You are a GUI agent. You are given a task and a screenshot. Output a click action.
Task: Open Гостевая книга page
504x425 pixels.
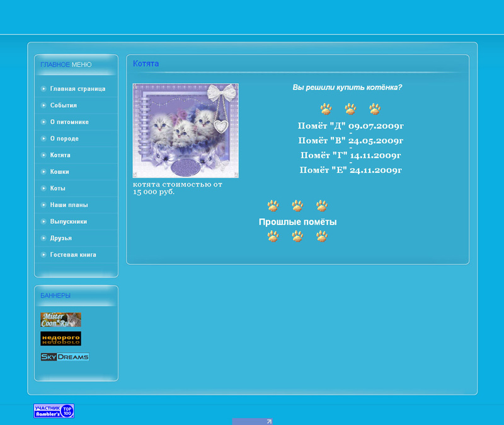[73, 255]
